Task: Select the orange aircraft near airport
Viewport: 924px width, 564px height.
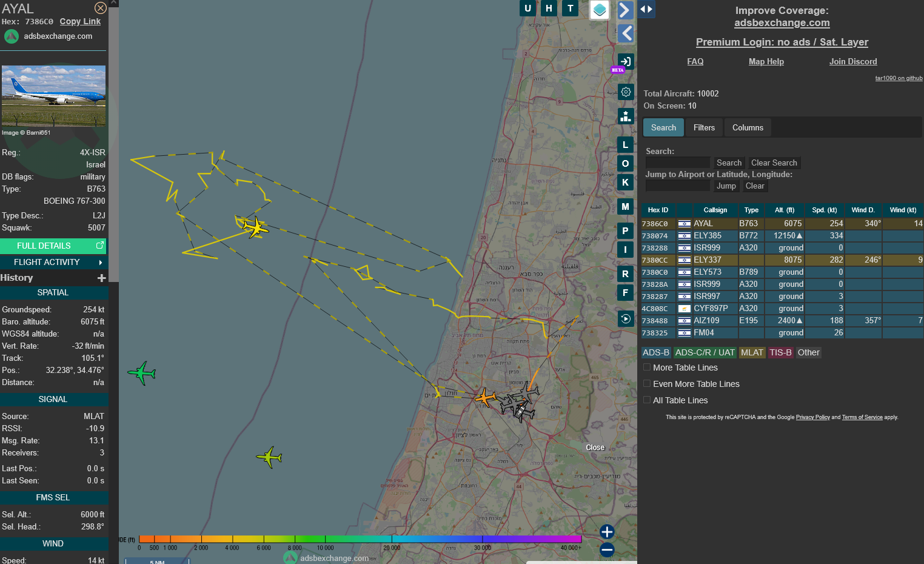Action: [486, 398]
